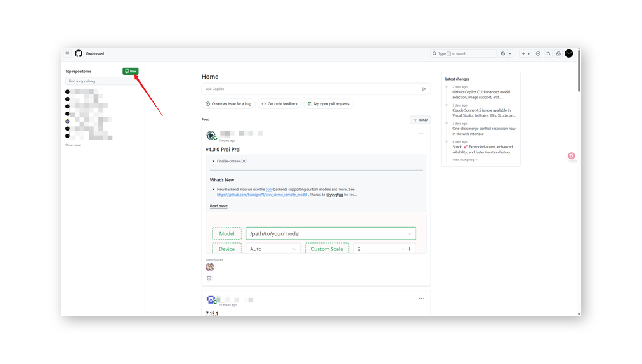Open the Create new plus dropdown

pyautogui.click(x=525, y=54)
